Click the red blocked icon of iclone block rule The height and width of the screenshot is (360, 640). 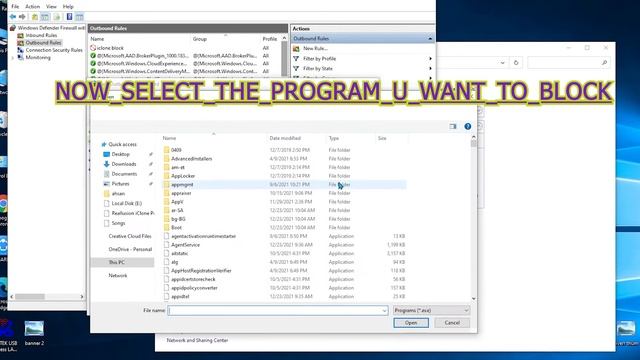click(93, 48)
